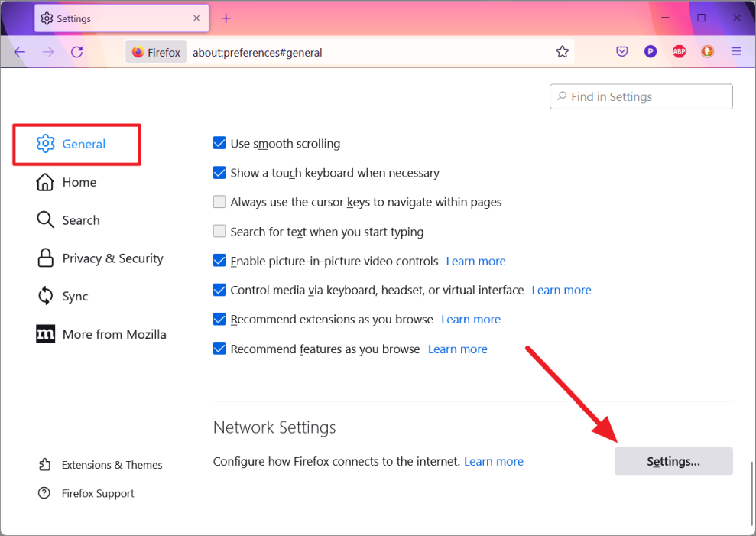
Task: Open the purple P extension icon
Action: [651, 52]
